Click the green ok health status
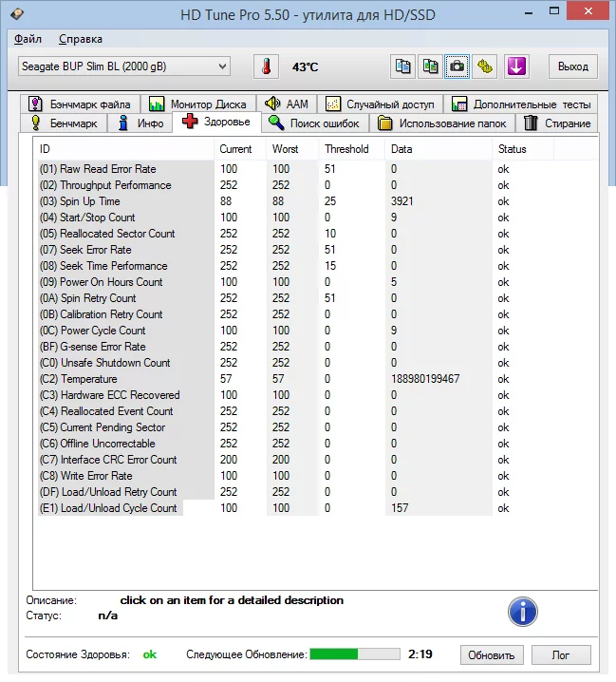The width and height of the screenshot is (616, 682). click(x=150, y=654)
